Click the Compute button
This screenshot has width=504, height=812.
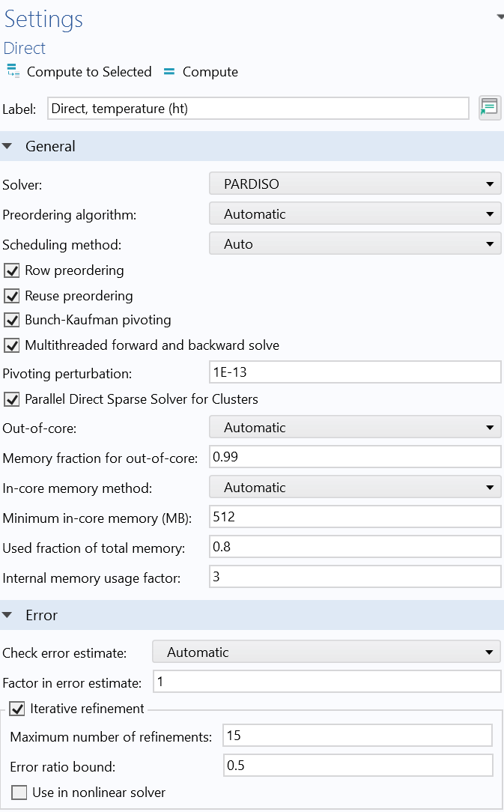point(210,72)
